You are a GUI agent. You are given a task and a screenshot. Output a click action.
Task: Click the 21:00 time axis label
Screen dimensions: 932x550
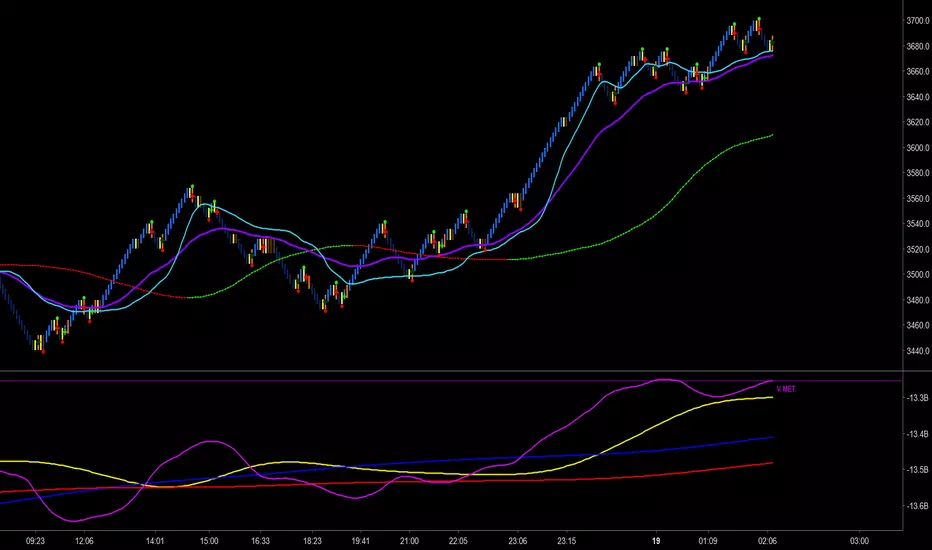(x=409, y=541)
